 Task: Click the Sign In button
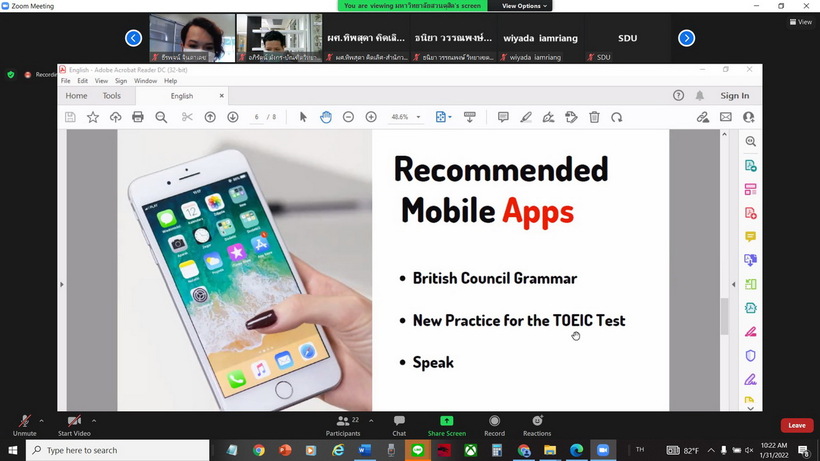[x=735, y=96]
